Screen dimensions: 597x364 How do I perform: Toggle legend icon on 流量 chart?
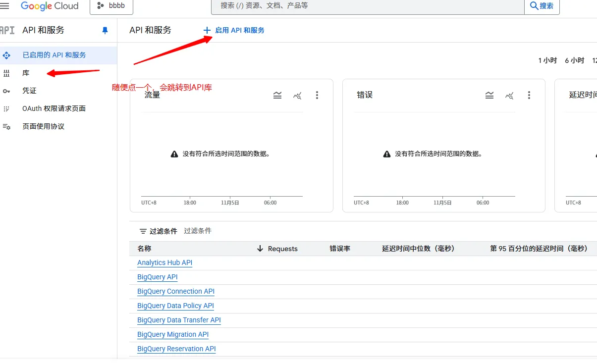277,95
